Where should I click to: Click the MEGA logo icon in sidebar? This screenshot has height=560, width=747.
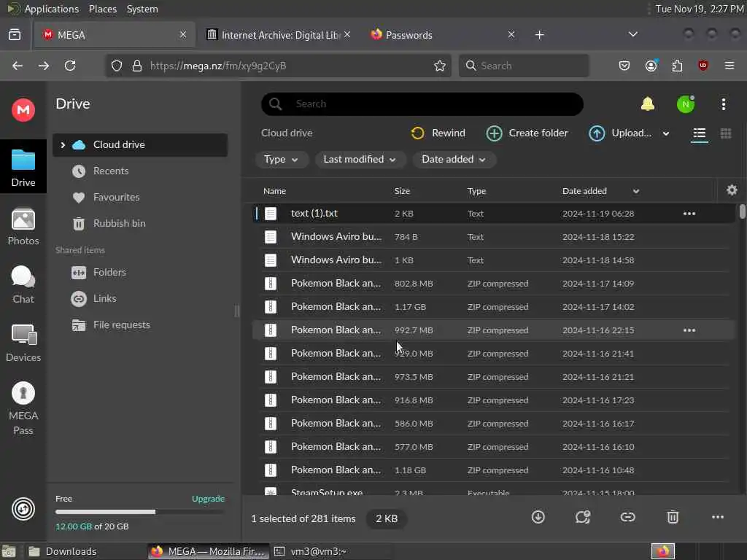[x=23, y=110]
